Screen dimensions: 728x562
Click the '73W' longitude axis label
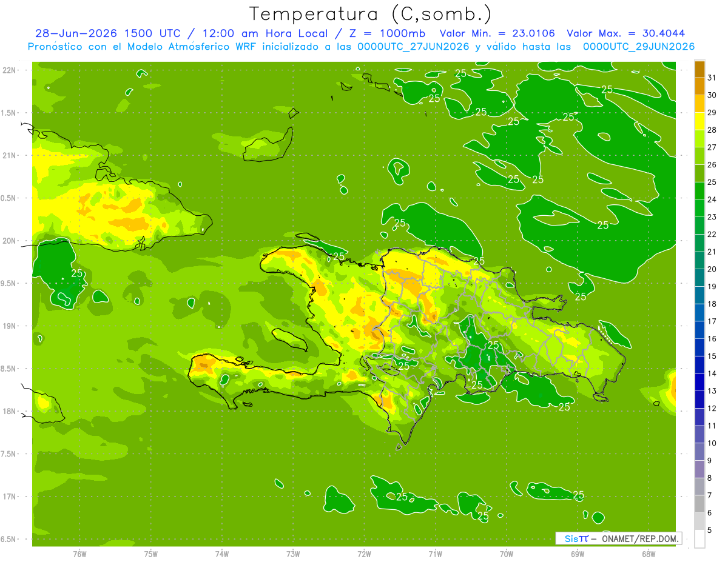(x=293, y=554)
